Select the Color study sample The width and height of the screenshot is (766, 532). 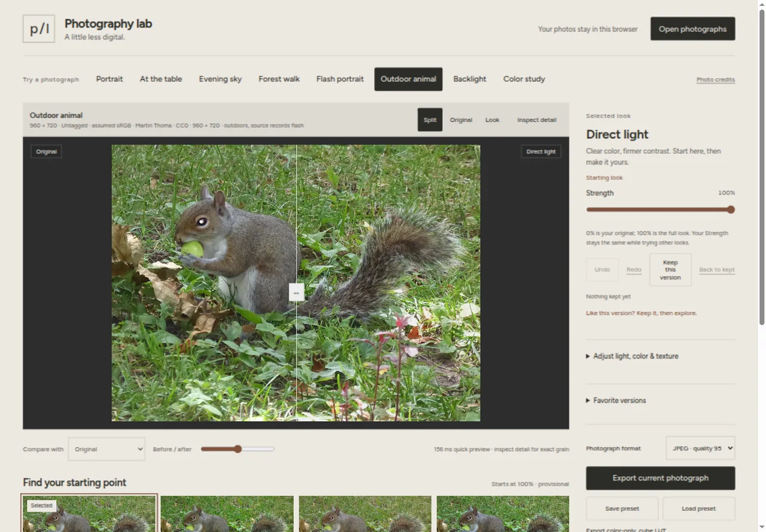click(x=524, y=79)
